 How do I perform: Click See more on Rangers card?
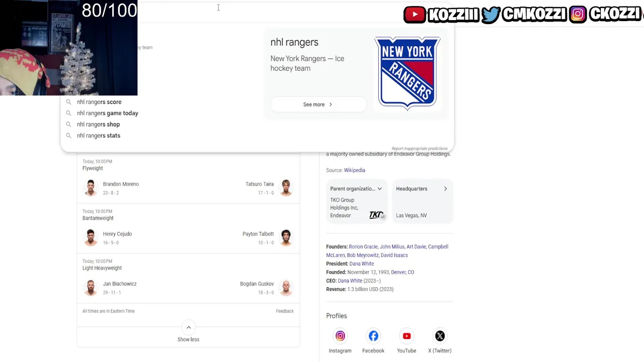point(318,105)
